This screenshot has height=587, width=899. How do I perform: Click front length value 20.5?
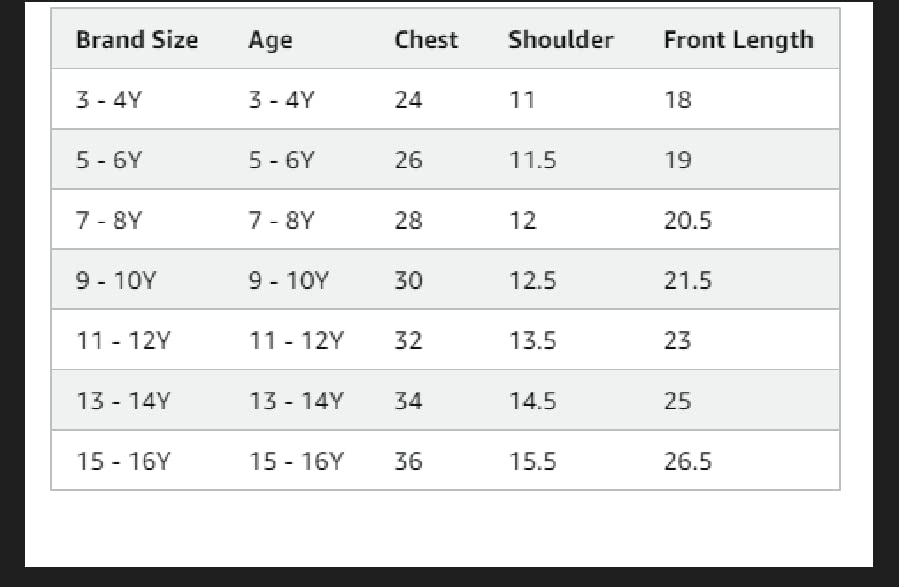pyautogui.click(x=687, y=220)
